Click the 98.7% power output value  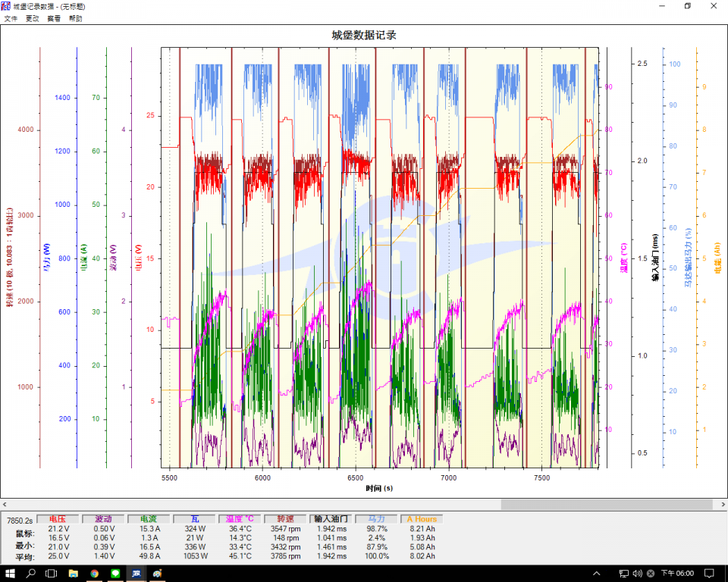coord(377,529)
